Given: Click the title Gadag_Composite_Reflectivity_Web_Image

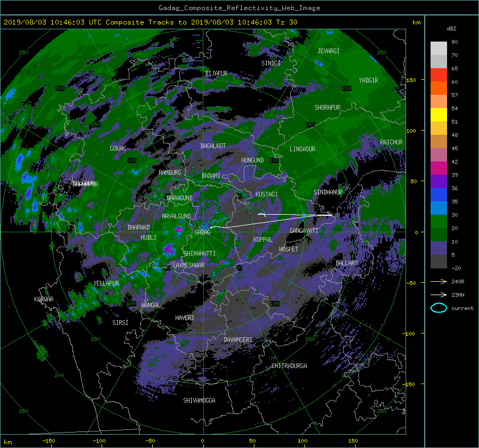Looking at the screenshot, I should pyautogui.click(x=239, y=8).
